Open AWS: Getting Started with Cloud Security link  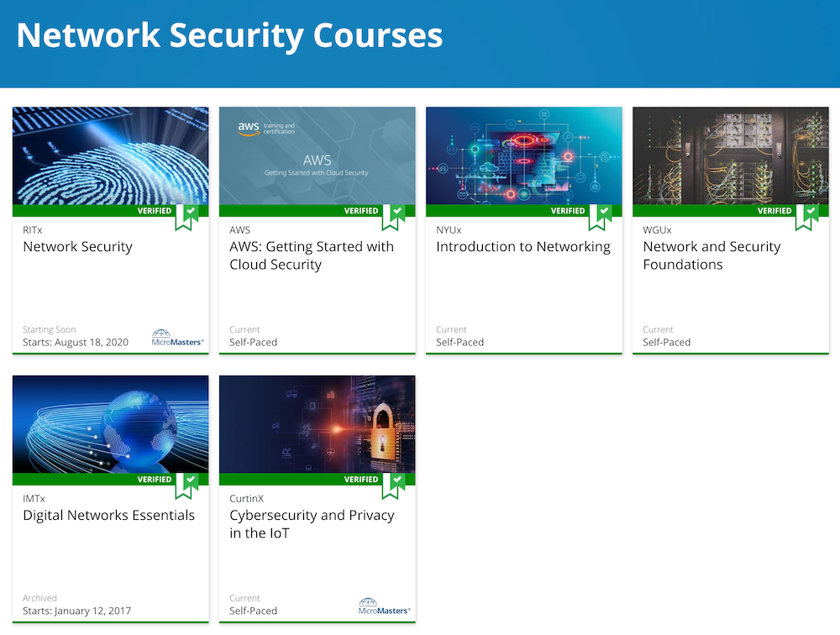(312, 255)
